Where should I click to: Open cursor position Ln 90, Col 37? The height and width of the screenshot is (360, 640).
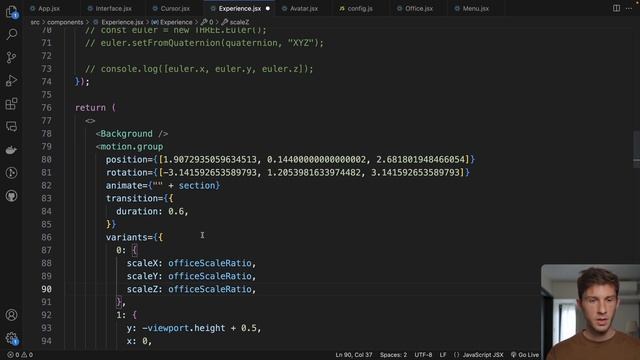[x=354, y=355]
